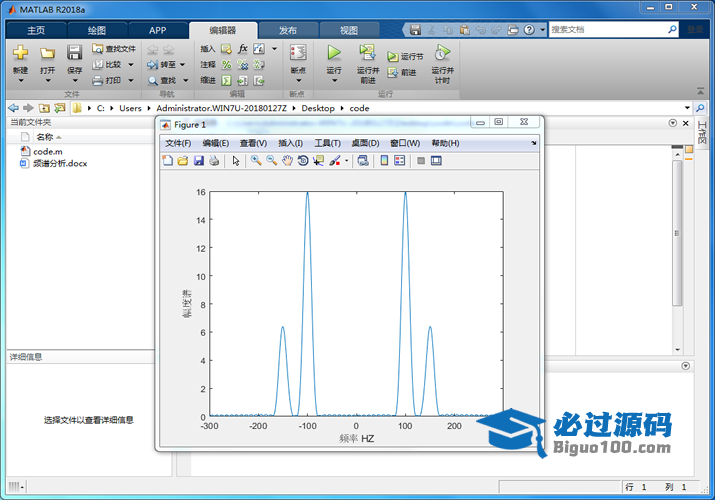Click the Print (打印) button in ribbon
The image size is (715, 500).
coord(107,80)
